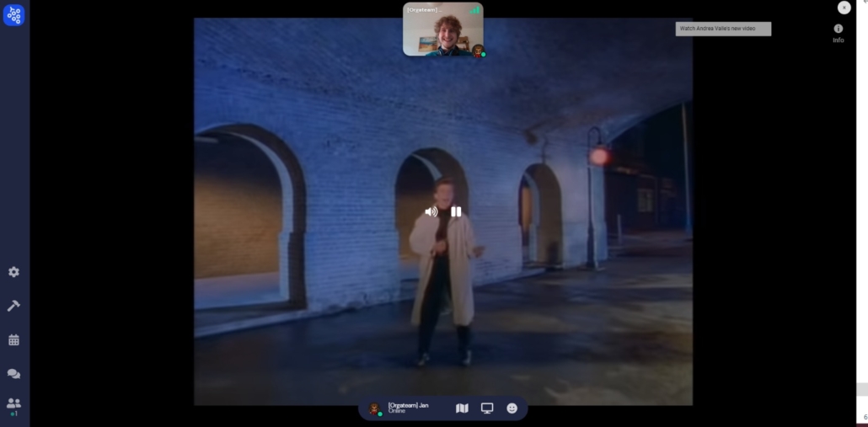Image resolution: width=868 pixels, height=427 pixels.
Task: Click the Info icon at top right
Action: [838, 32]
